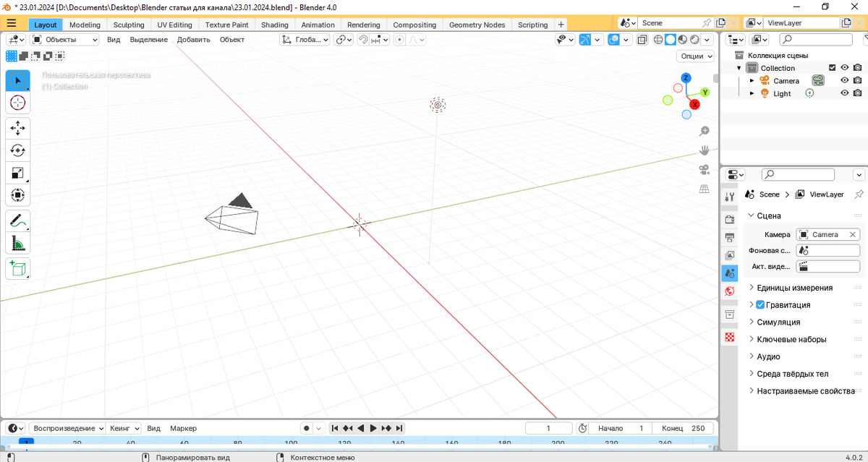
Task: Open the Выделение menu
Action: (x=149, y=40)
